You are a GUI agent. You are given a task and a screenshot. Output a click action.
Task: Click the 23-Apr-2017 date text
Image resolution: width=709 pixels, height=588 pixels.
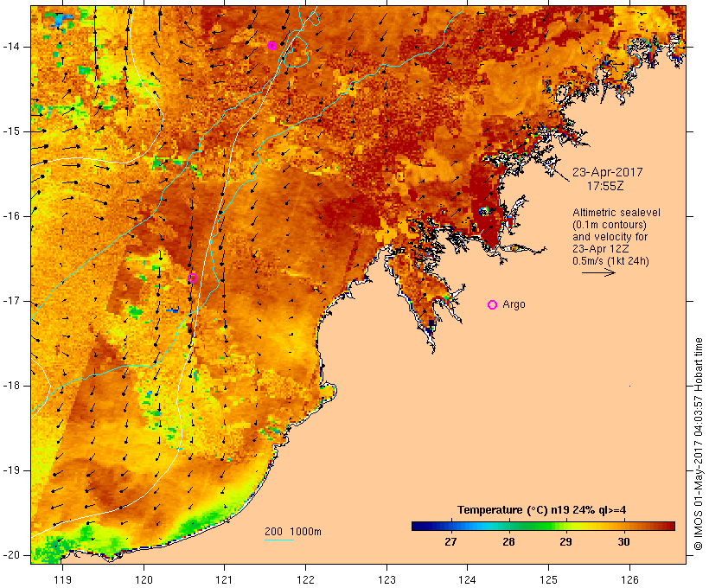pos(607,172)
